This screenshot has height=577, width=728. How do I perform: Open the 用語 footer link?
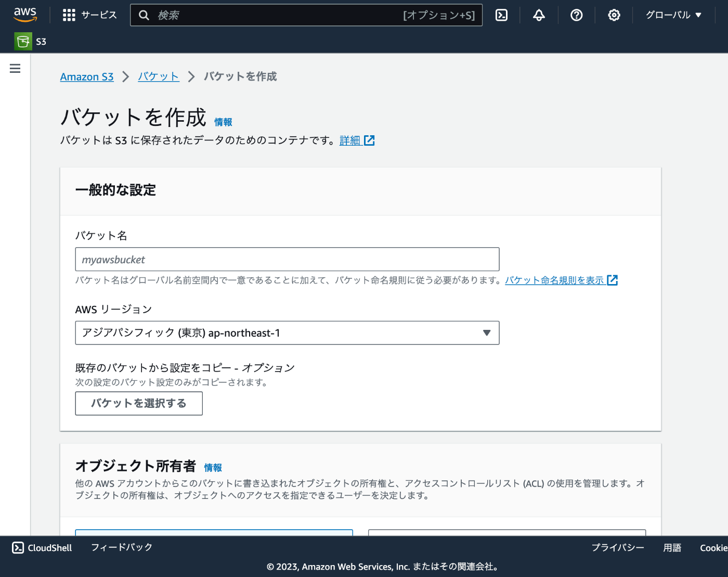672,547
